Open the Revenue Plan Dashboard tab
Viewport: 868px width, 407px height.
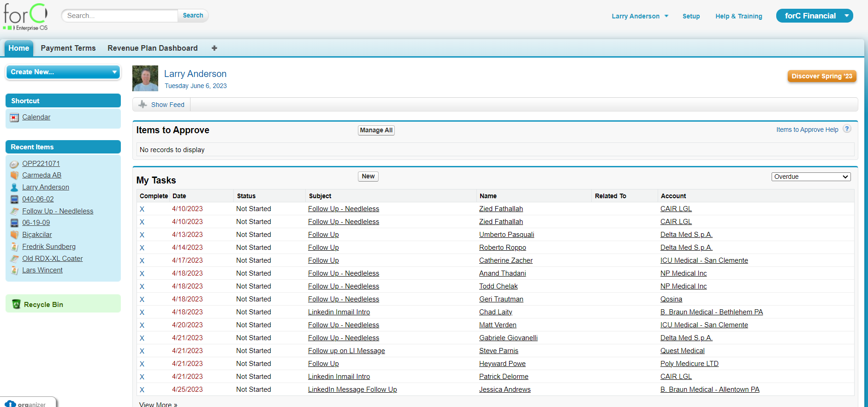[x=153, y=48]
